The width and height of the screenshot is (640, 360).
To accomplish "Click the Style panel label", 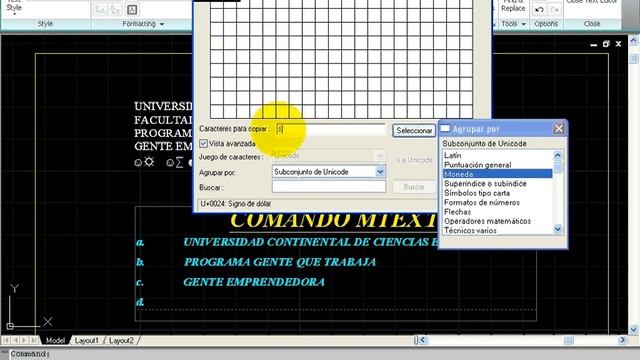I will [x=45, y=24].
